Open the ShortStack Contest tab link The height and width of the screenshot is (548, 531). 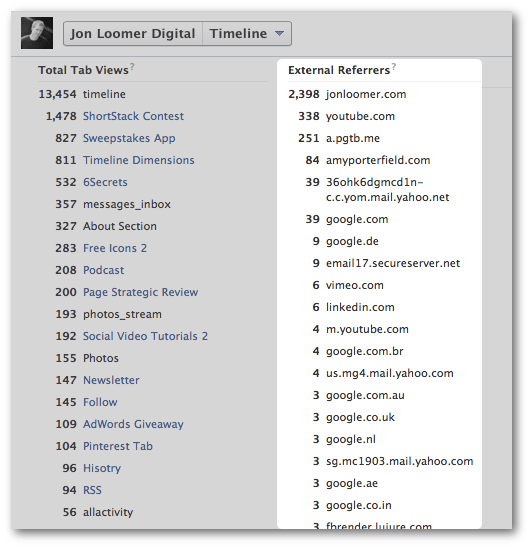coord(133,116)
